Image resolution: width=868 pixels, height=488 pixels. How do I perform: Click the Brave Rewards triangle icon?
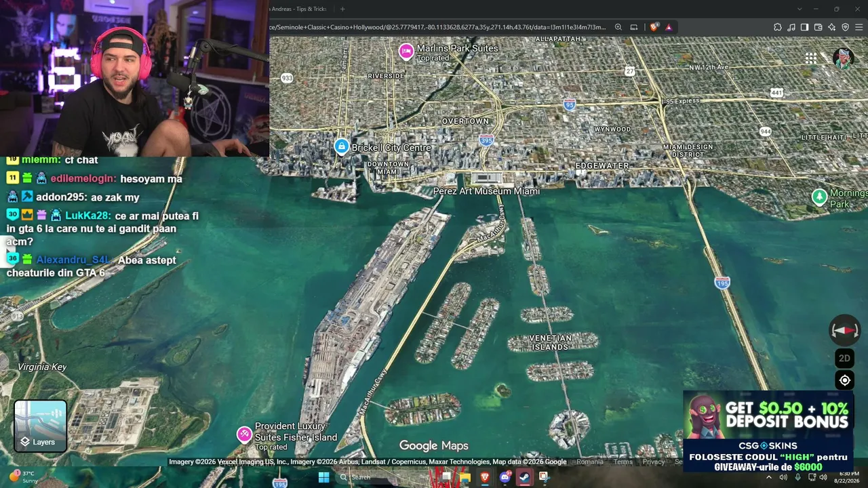[669, 27]
